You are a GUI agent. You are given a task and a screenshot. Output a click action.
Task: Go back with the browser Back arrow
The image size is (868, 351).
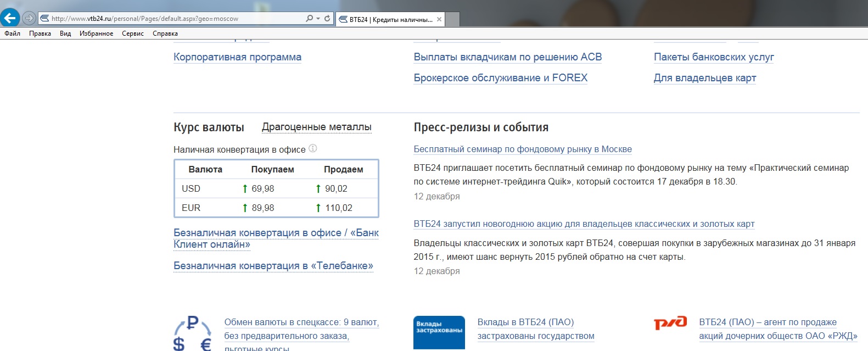tap(10, 18)
